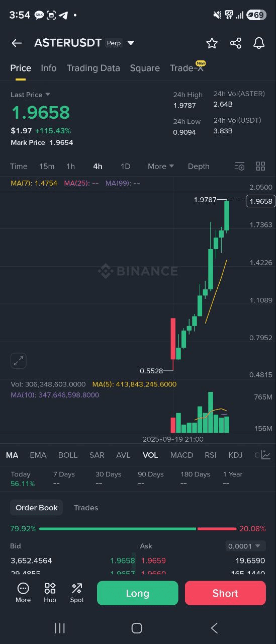Switch to the Trades tab
276x644 pixels.
(x=86, y=508)
